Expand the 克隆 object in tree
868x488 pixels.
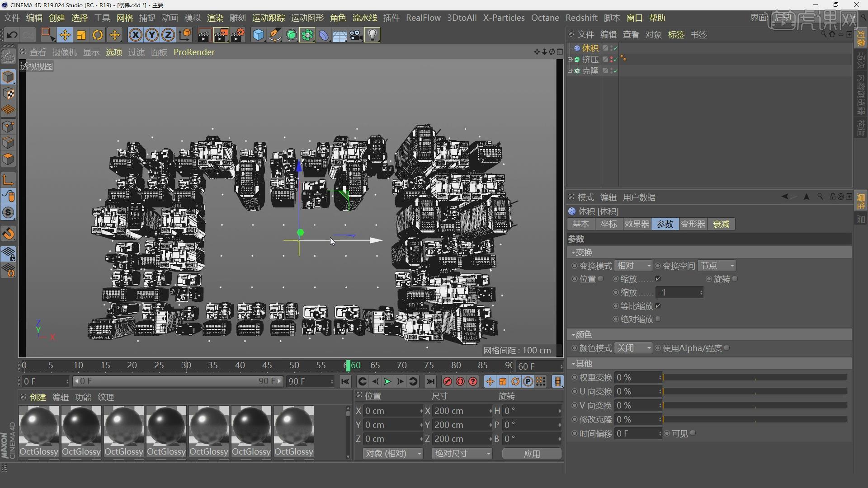[570, 71]
